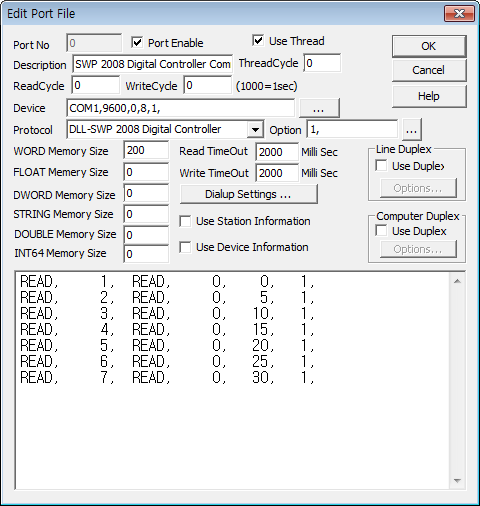This screenshot has height=506, width=480.
Task: Enable Use Station Information
Action: point(185,221)
